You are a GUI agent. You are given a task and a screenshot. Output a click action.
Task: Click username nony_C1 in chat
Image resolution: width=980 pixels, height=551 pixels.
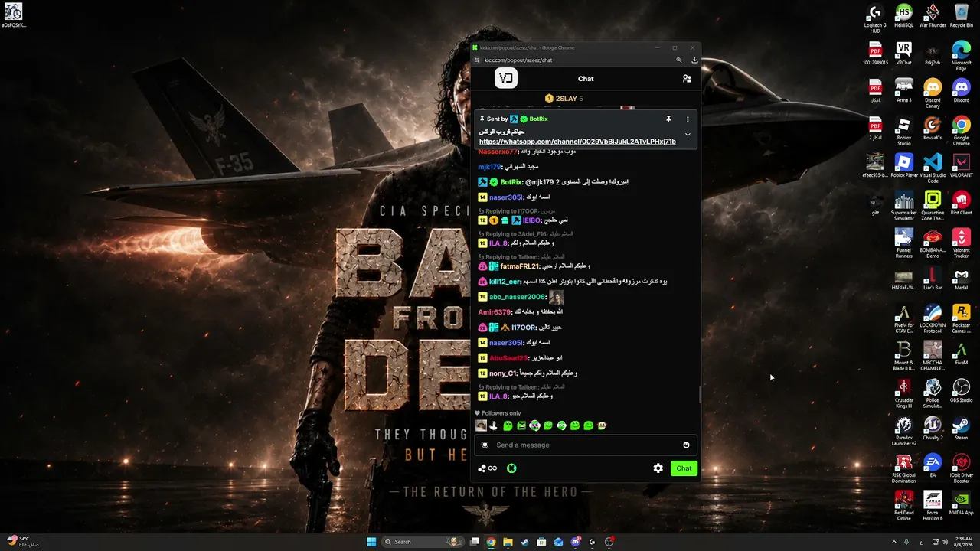coord(503,373)
